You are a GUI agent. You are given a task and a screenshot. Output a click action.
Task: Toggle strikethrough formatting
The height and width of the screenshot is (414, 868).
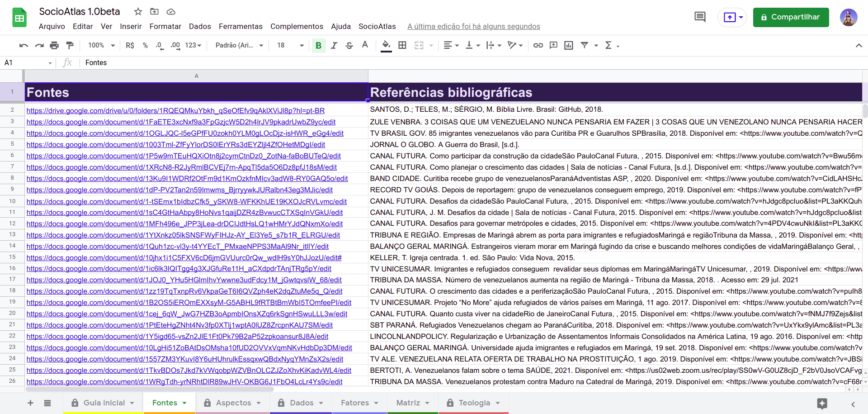[x=349, y=45]
